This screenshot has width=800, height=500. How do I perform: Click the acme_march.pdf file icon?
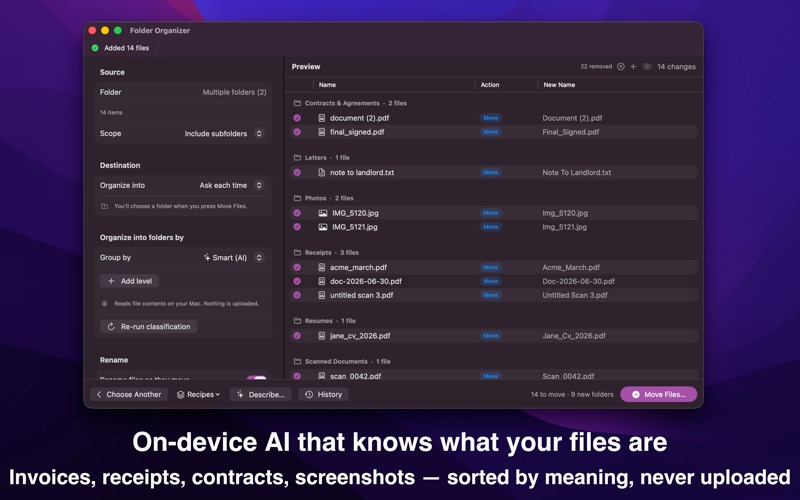tap(321, 267)
